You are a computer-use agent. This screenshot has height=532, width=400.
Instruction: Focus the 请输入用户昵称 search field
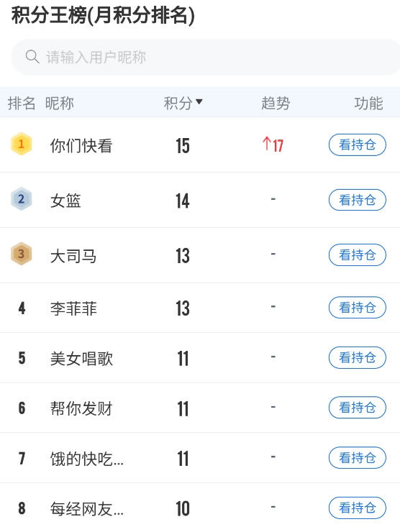tap(206, 57)
